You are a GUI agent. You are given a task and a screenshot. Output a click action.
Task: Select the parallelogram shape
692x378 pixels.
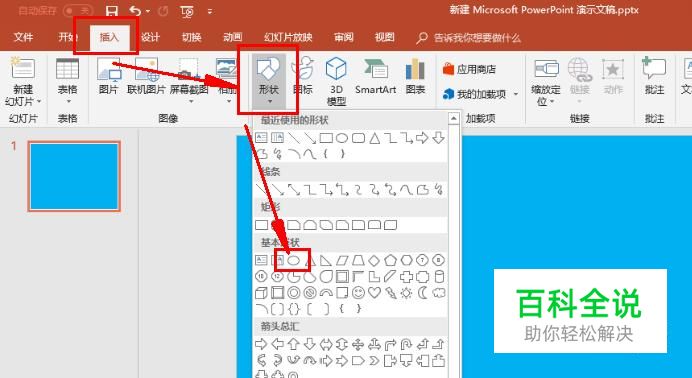click(x=342, y=260)
